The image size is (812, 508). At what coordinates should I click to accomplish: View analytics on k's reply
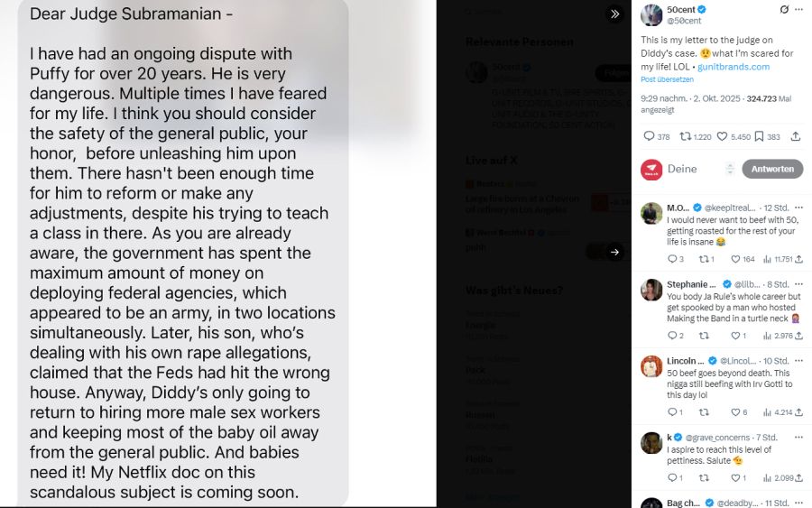pos(778,477)
